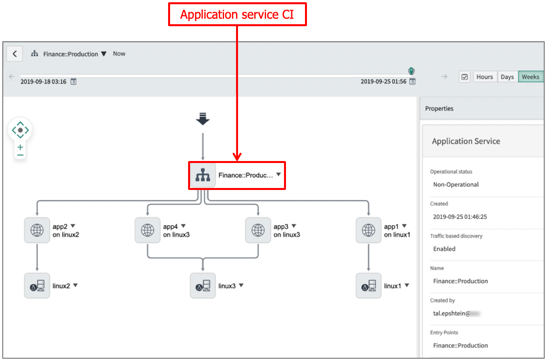Select the app4 on linux3 globe icon
The width and height of the screenshot is (546, 360).
pos(148,230)
